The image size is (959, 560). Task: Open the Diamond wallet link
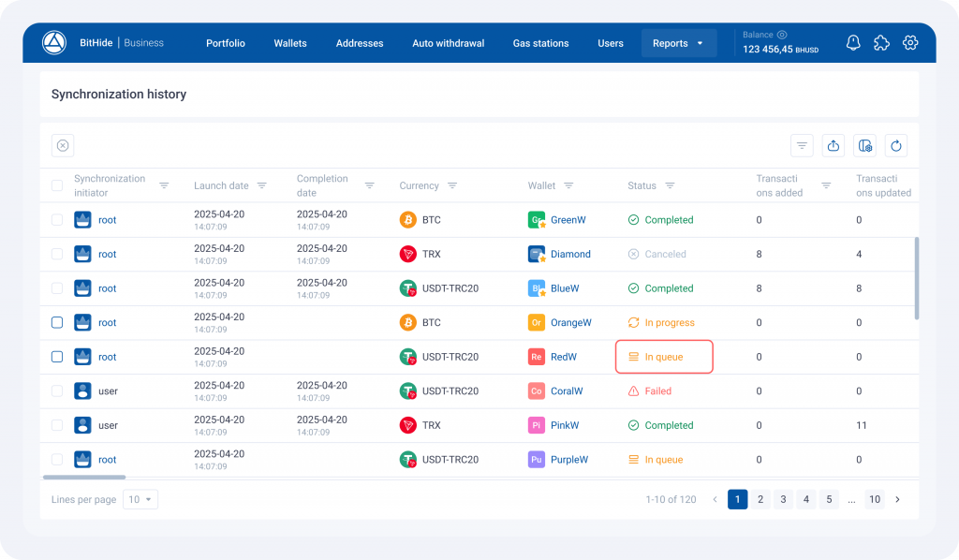tap(570, 254)
